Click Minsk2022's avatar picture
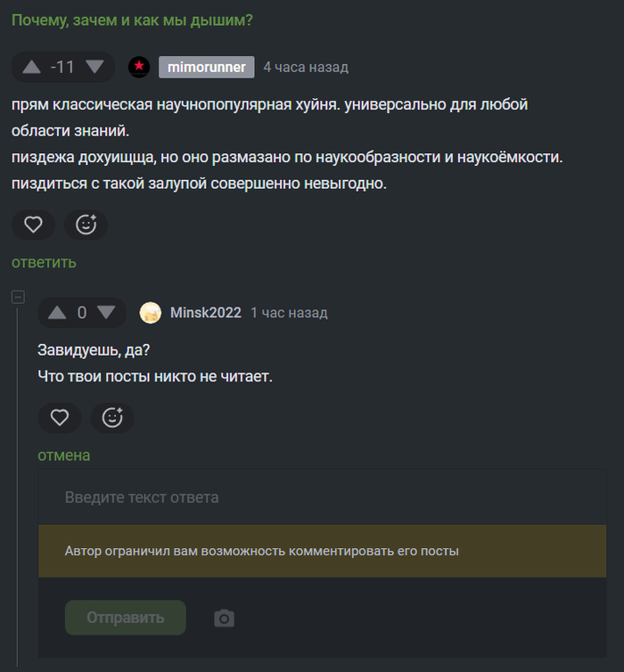Image resolution: width=624 pixels, height=672 pixels. [x=151, y=313]
